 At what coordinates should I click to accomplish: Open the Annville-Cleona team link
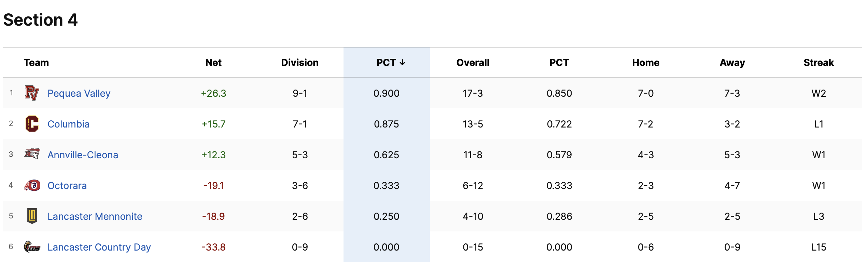[83, 155]
